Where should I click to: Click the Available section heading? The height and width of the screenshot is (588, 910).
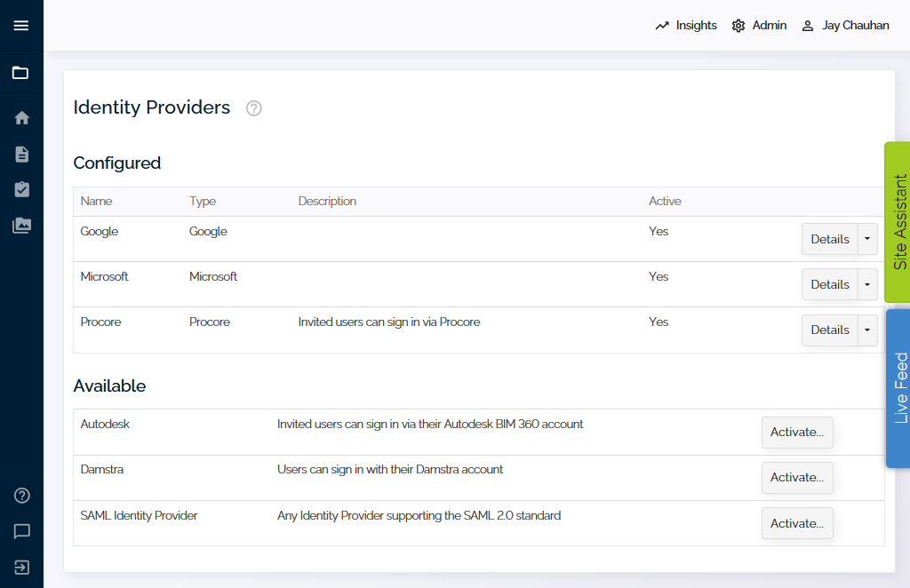109,385
